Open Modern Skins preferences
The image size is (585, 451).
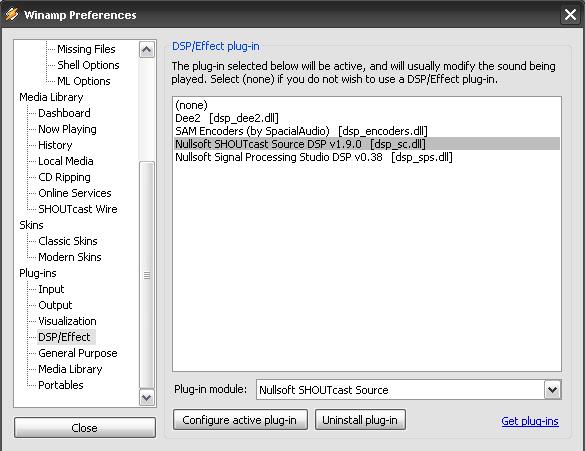70,257
